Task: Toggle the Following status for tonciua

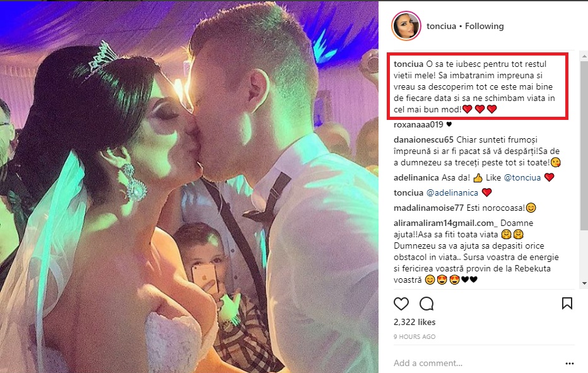Action: click(x=484, y=26)
